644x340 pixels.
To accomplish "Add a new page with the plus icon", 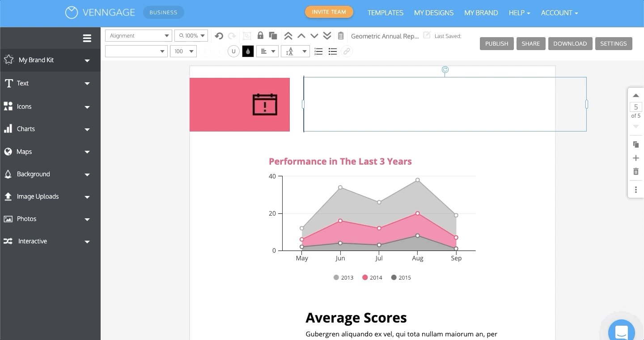I will (x=636, y=158).
